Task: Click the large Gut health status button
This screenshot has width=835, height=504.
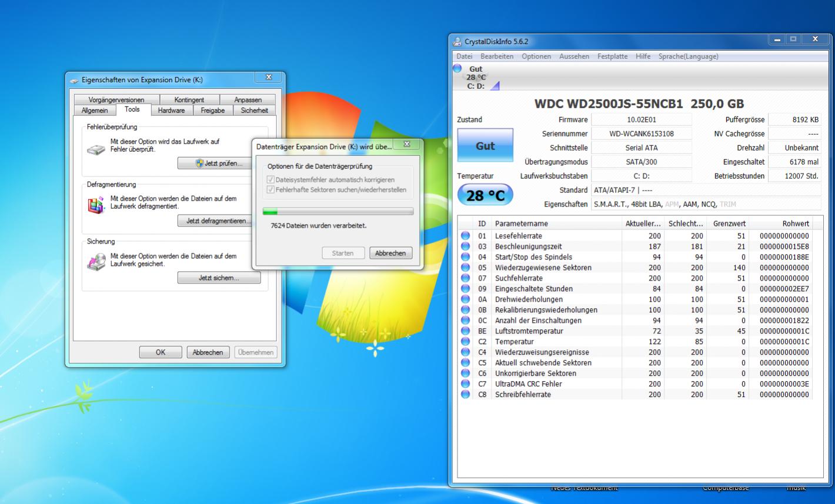Action: 485,146
